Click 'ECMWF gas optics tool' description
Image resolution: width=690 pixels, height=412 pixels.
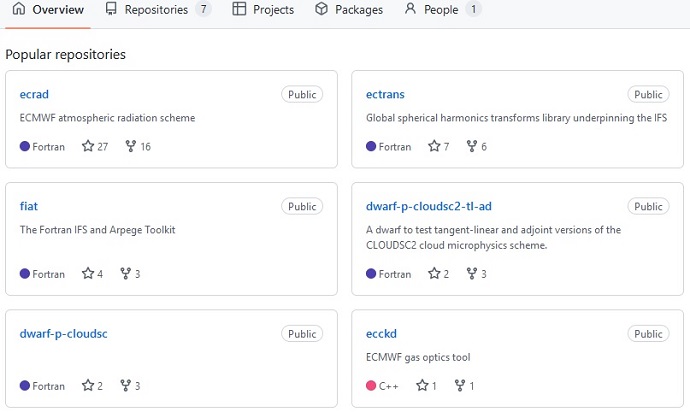click(x=418, y=357)
